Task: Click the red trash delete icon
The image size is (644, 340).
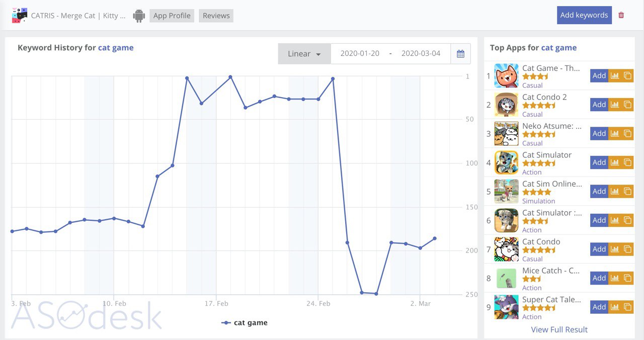Action: 621,15
